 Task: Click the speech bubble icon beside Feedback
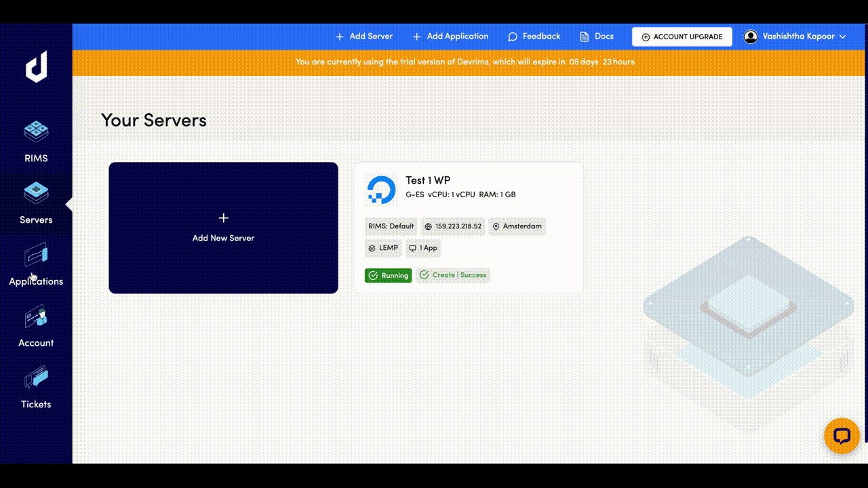513,37
